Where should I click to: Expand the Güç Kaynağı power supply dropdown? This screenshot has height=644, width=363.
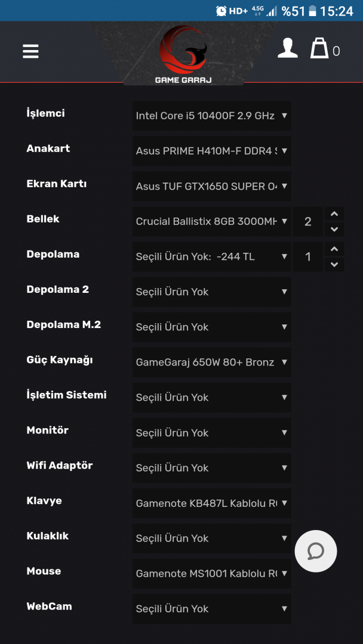click(x=211, y=362)
